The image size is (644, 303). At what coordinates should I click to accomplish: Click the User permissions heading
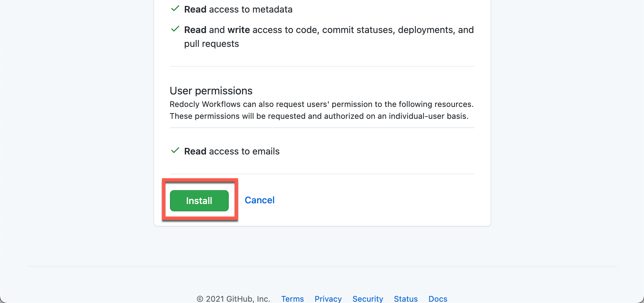point(211,90)
